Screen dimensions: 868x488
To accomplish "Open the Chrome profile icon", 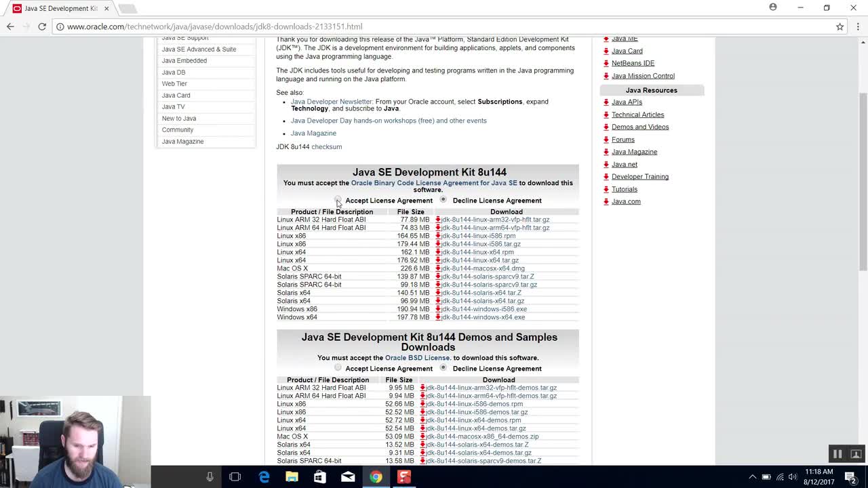I will tap(773, 7).
